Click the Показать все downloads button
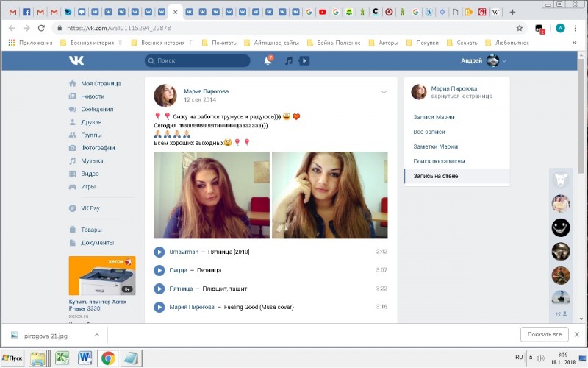588x368 pixels. pyautogui.click(x=545, y=335)
